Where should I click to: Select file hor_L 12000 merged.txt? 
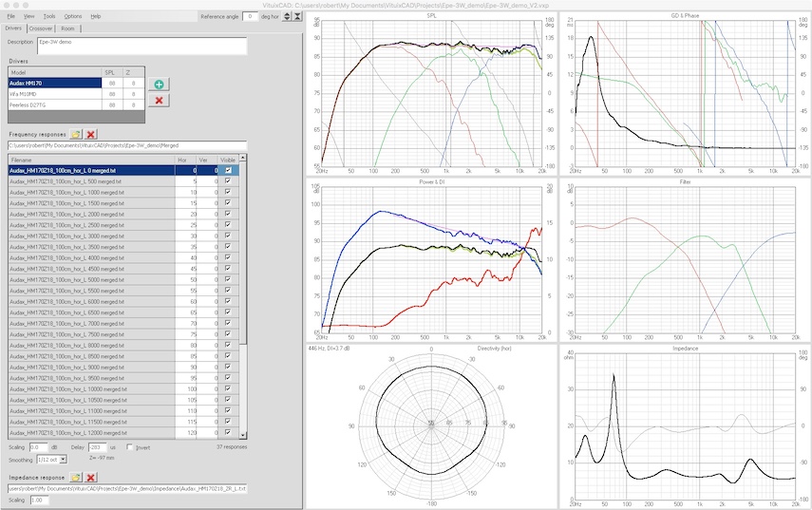[x=92, y=433]
